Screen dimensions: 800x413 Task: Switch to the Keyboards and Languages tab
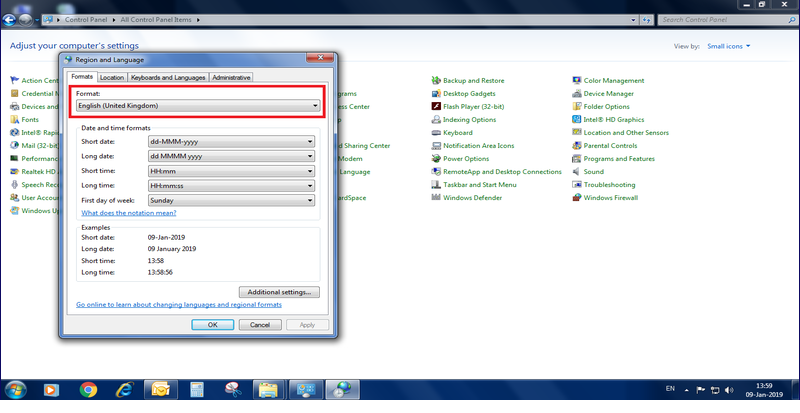pos(168,78)
